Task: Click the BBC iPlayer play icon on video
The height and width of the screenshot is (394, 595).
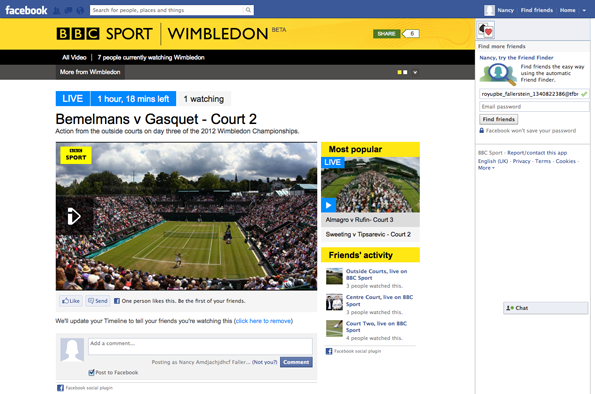Action: (74, 216)
